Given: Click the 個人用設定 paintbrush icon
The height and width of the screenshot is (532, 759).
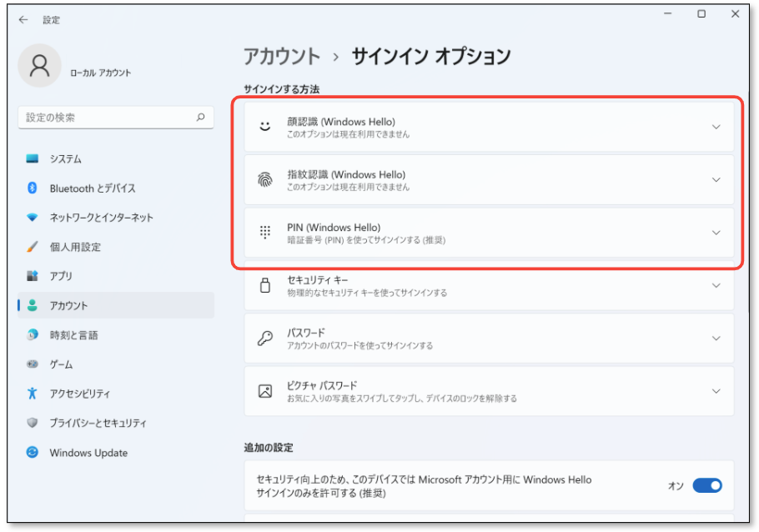Looking at the screenshot, I should tap(33, 247).
